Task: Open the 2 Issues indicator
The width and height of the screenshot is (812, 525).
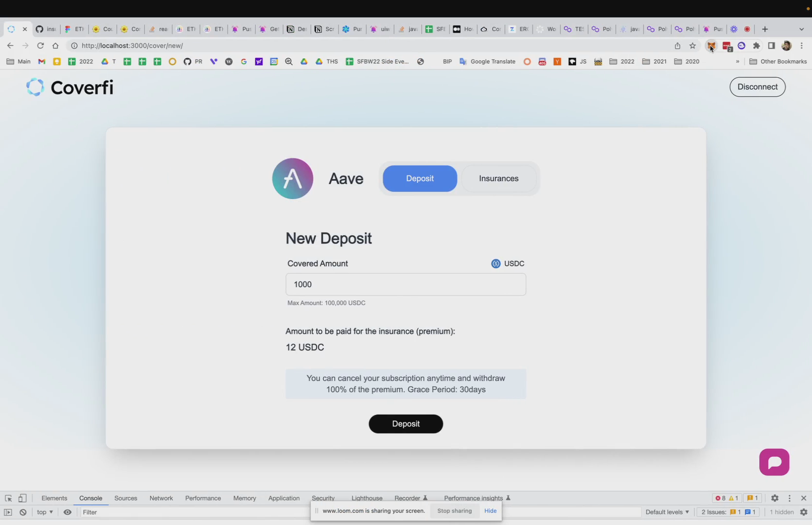Action: pyautogui.click(x=728, y=512)
